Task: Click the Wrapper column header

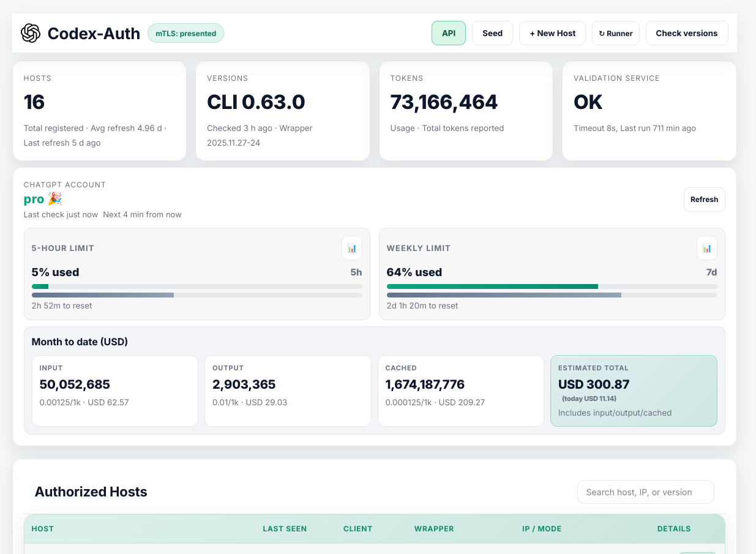Action: coord(434,529)
